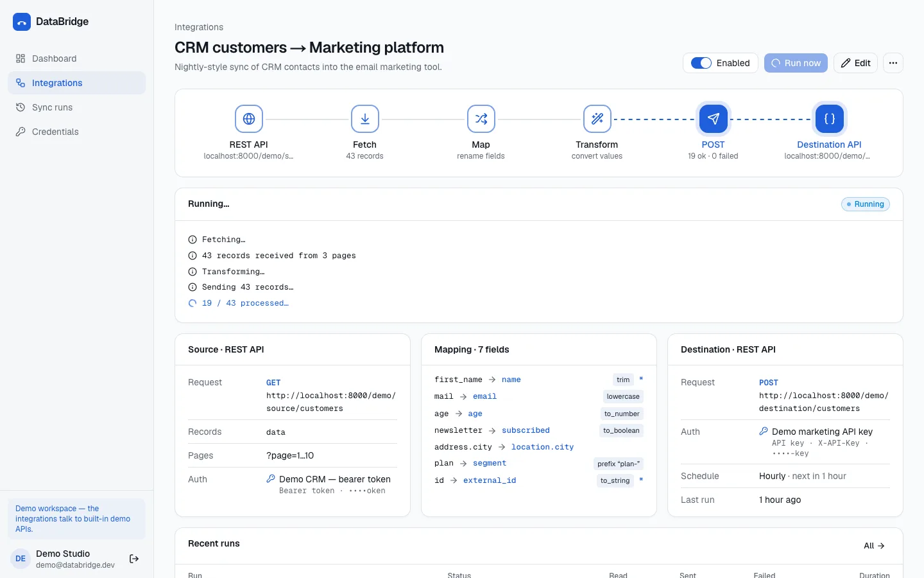Click the DataBridge logo icon
Viewport: 924px width, 578px height.
(22, 22)
